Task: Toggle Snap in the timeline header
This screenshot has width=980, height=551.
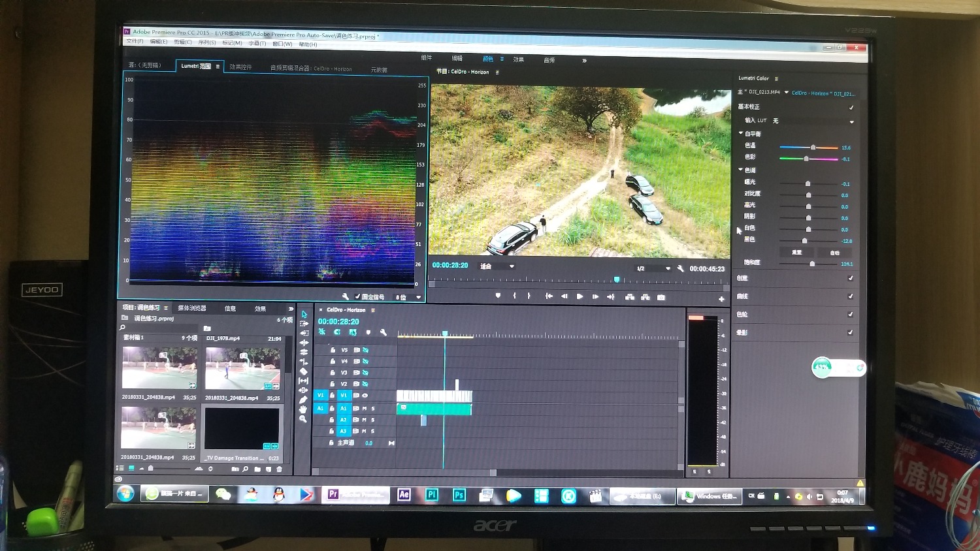Action: pyautogui.click(x=337, y=332)
